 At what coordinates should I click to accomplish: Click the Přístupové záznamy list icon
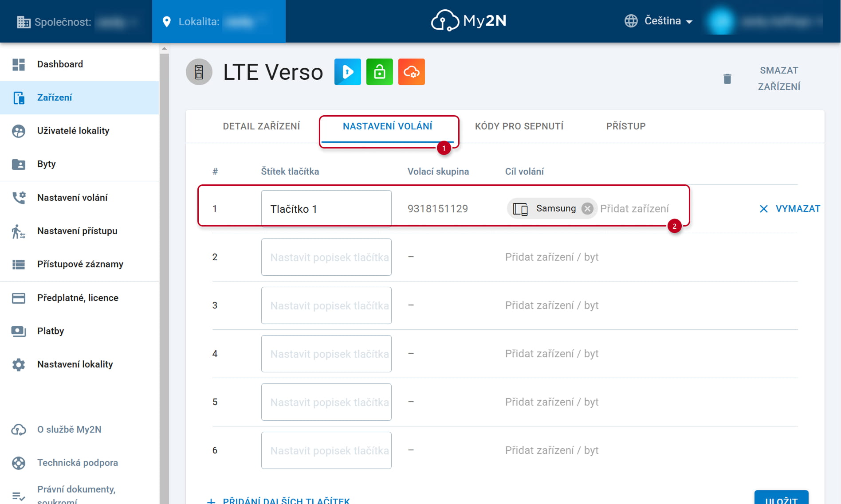click(x=19, y=265)
